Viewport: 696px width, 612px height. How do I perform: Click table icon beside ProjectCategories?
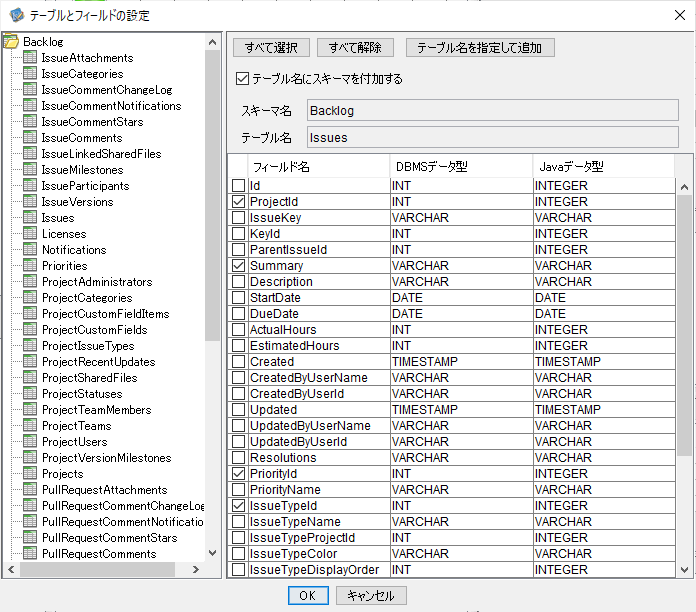[30, 297]
